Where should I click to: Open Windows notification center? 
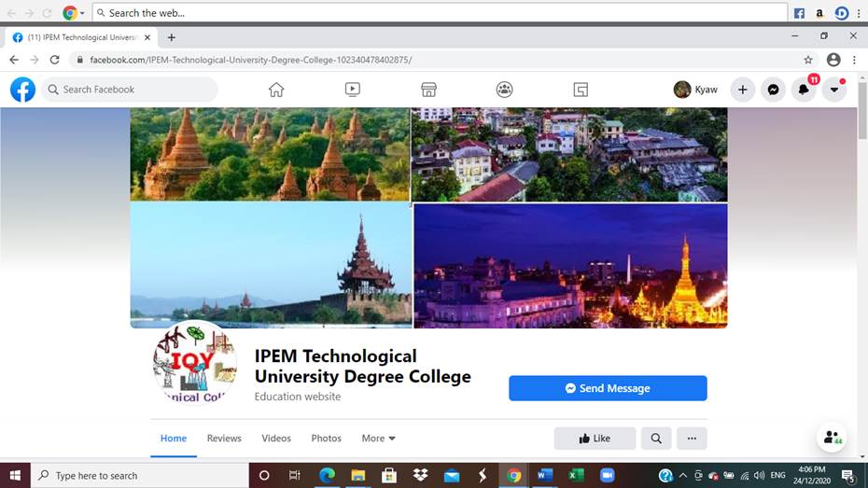coord(847,476)
